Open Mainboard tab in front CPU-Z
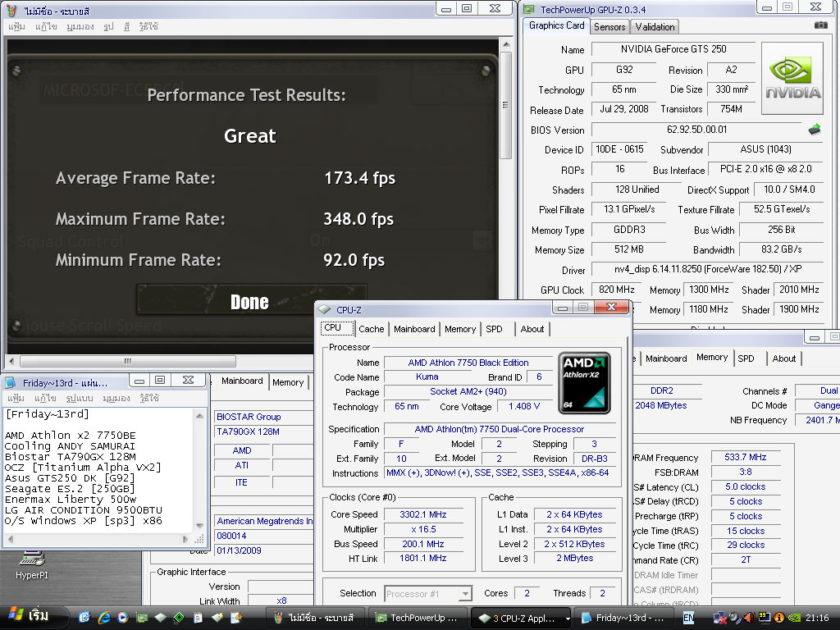Viewport: 840px width, 630px height. pyautogui.click(x=414, y=329)
